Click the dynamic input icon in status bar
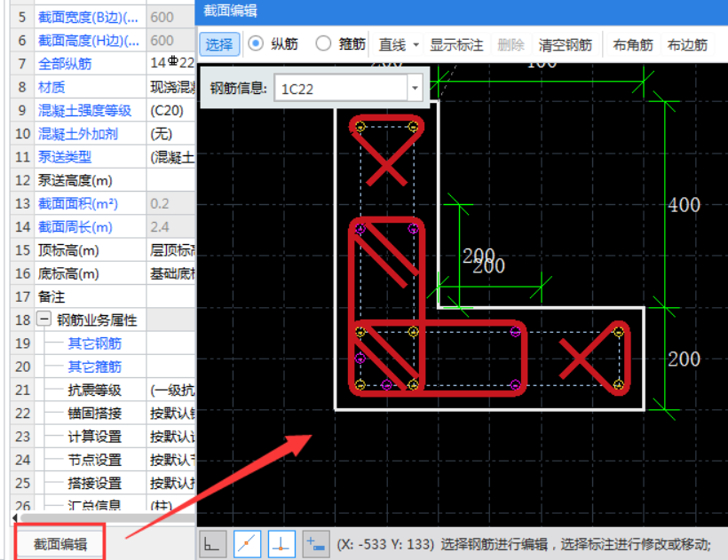The image size is (728, 560). pos(315,544)
